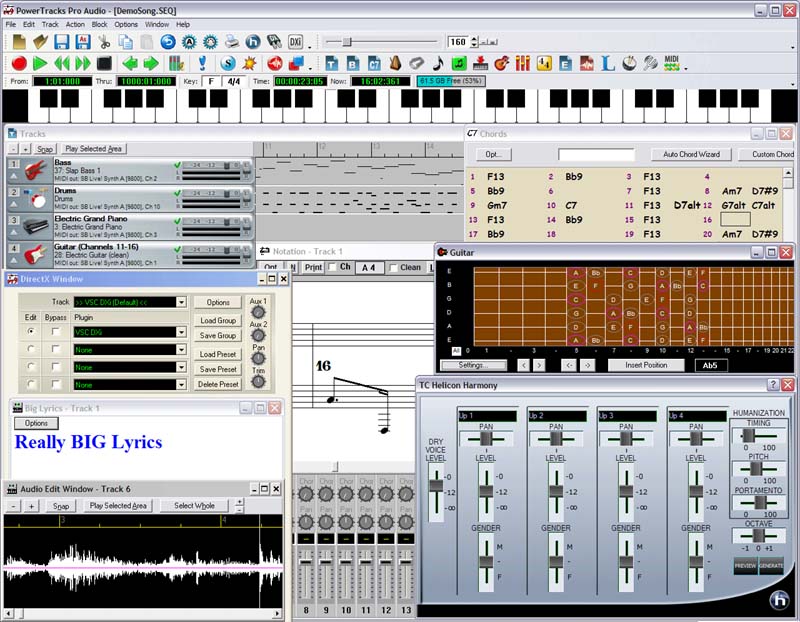Click the Cut scissors icon
800x622 pixels.
click(104, 42)
